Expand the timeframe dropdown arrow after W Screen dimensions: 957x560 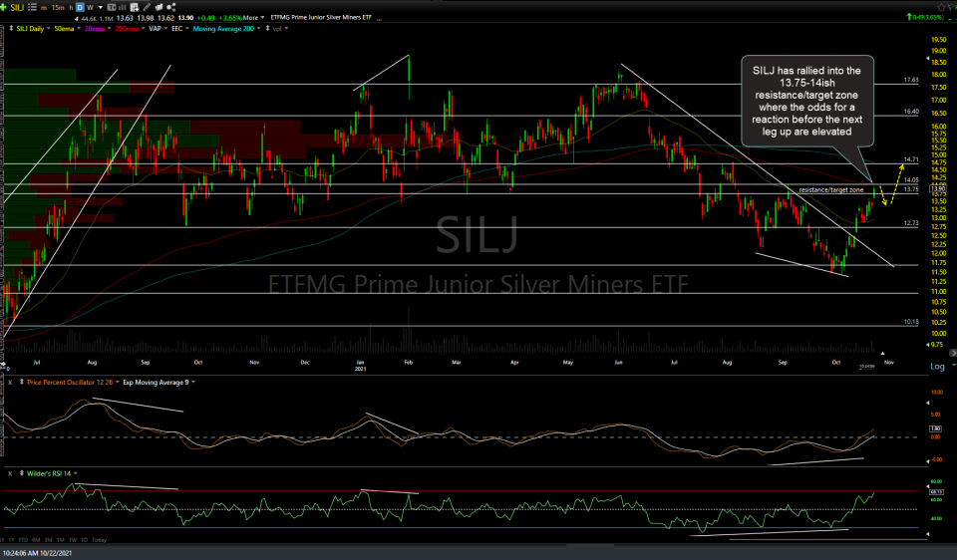(100, 8)
